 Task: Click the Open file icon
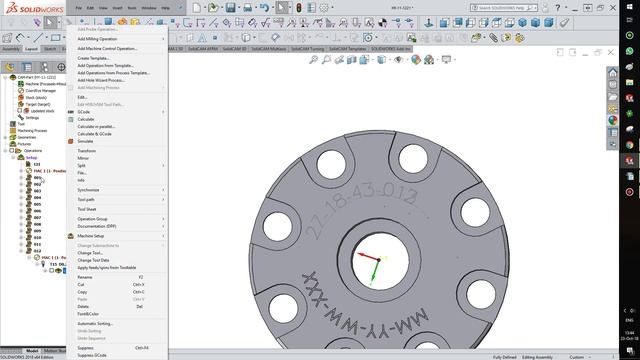pyautogui.click(x=213, y=7)
